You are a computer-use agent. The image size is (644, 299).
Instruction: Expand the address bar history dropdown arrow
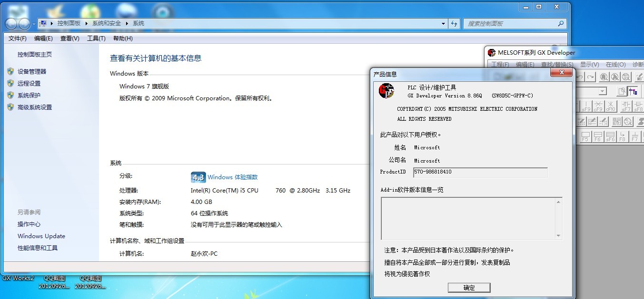pyautogui.click(x=443, y=23)
